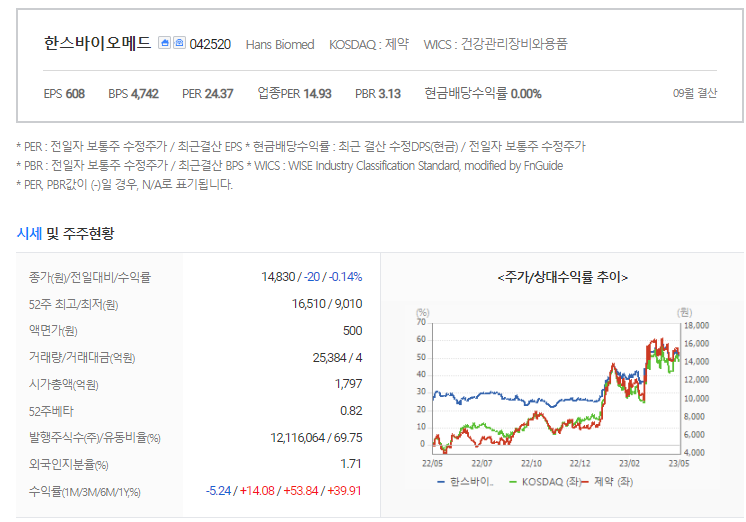Click the closing price 14,830 / -20 / -0.14%
The height and width of the screenshot is (522, 746).
[312, 277]
